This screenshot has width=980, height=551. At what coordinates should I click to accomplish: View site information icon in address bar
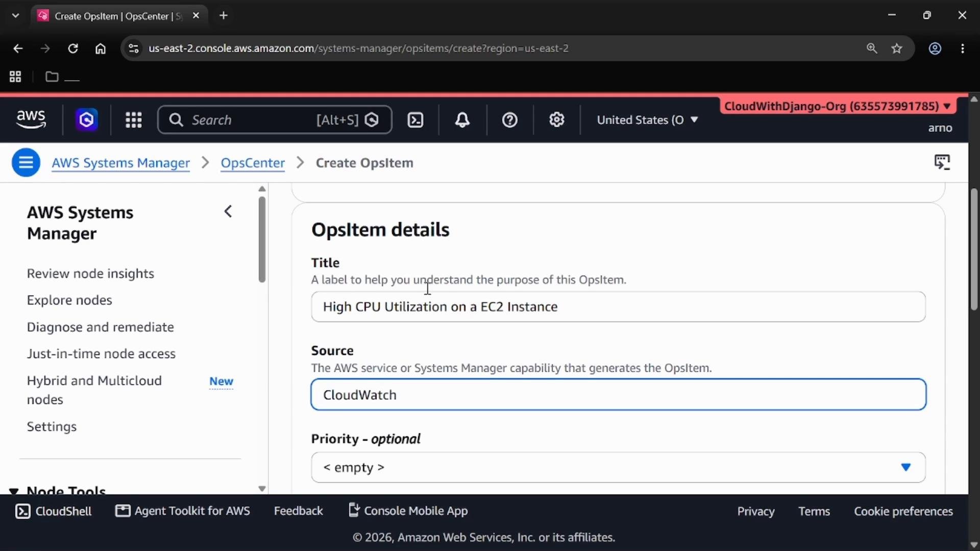[x=133, y=48]
